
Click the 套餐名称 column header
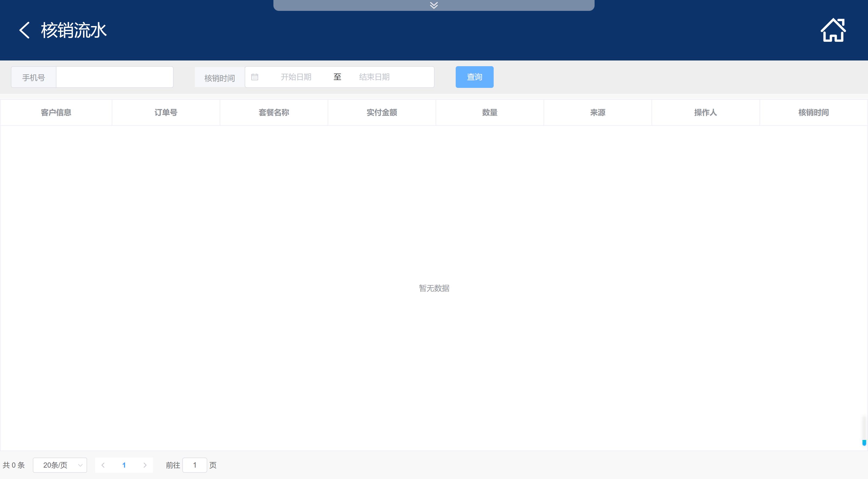click(274, 113)
